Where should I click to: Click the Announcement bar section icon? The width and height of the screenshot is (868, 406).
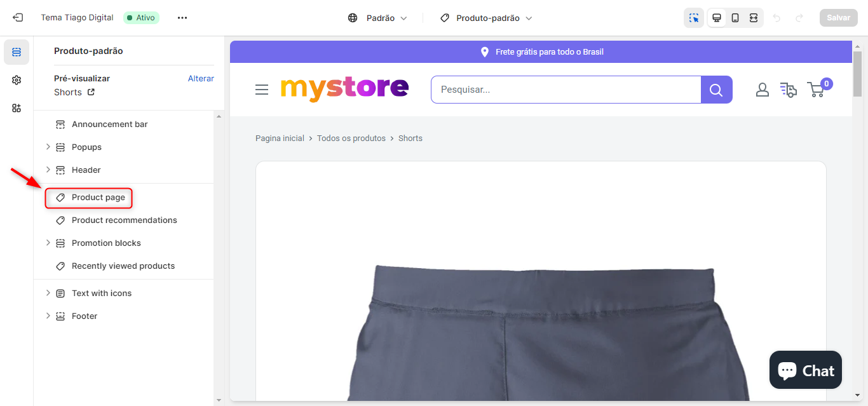(60, 125)
